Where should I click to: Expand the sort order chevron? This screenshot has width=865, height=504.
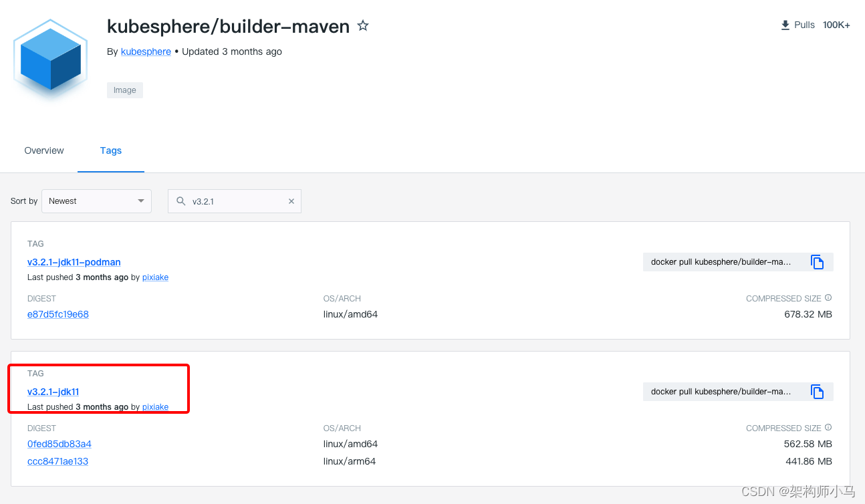tap(141, 201)
